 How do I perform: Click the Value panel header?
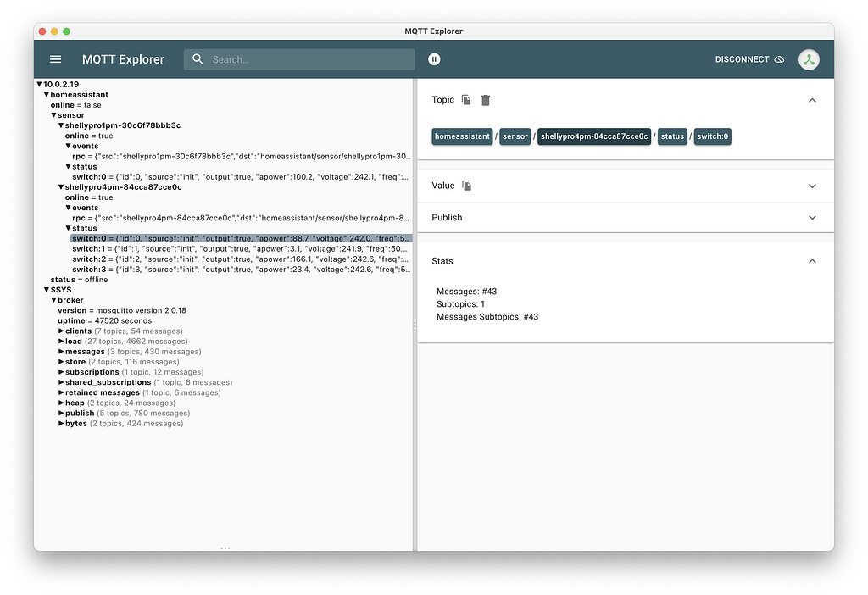[626, 186]
